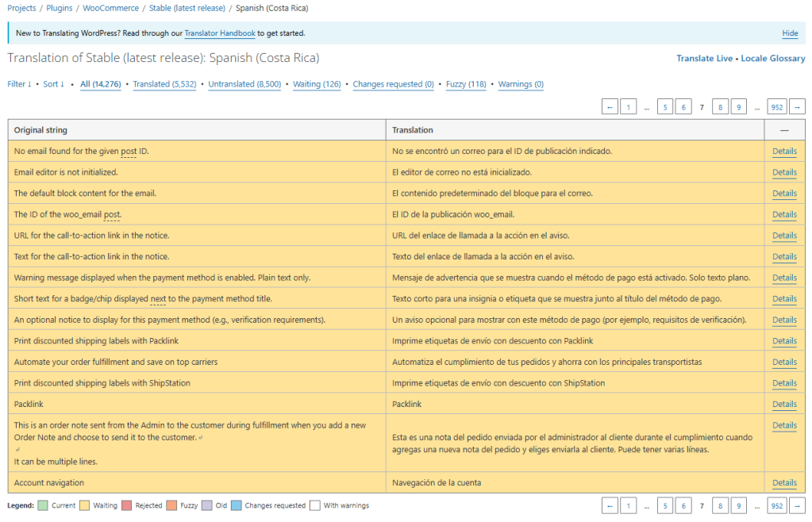The height and width of the screenshot is (522, 812).
Task: Open the Sort options
Action: 53,84
